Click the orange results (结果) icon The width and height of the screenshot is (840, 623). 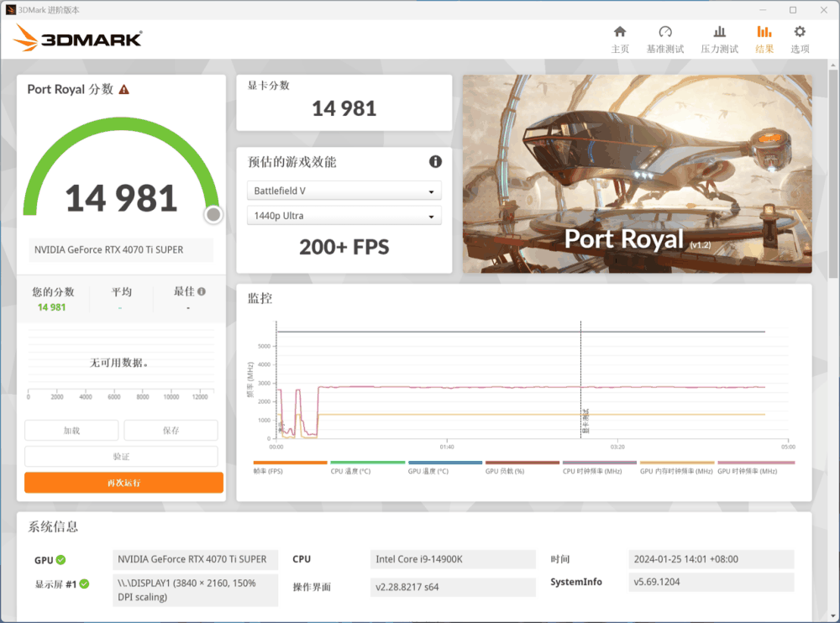764,39
